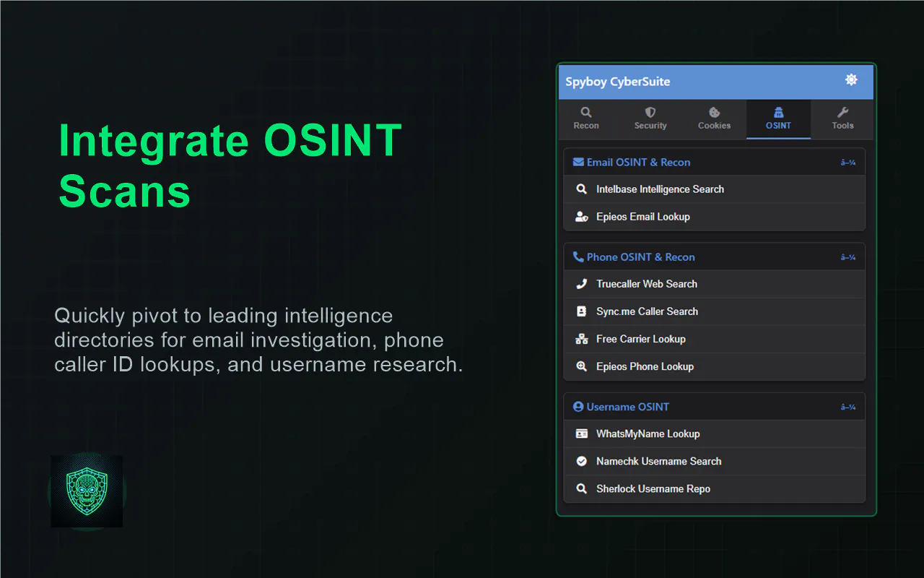This screenshot has width=924, height=578.
Task: Open WhatsMyName Lookup
Action: point(714,433)
